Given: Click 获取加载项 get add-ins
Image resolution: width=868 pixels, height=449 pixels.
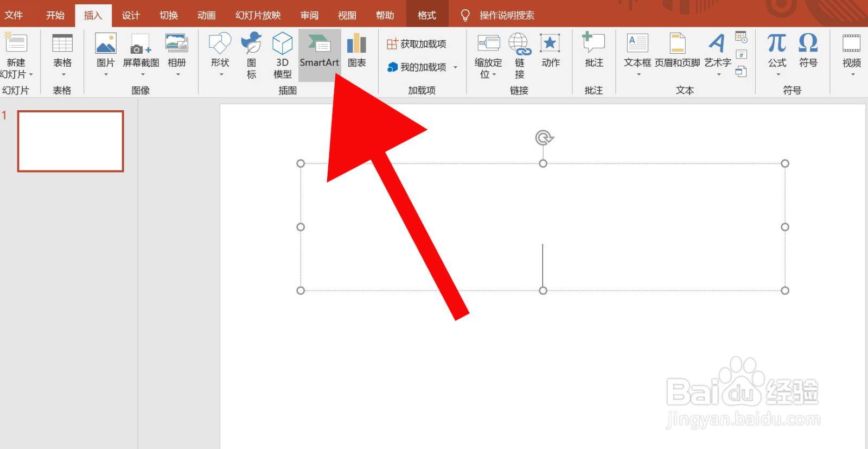Looking at the screenshot, I should [x=417, y=44].
